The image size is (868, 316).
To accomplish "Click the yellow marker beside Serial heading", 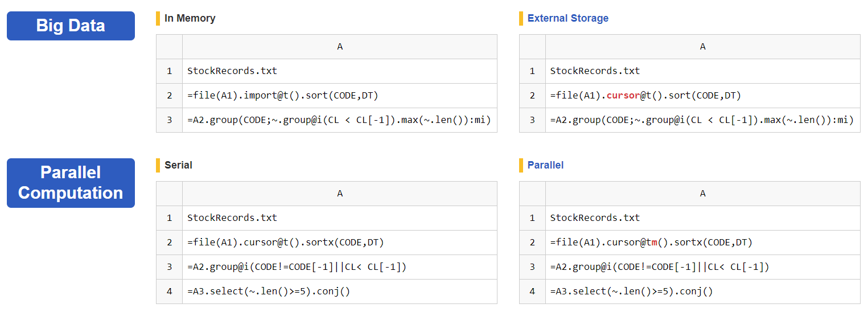I will coord(158,165).
